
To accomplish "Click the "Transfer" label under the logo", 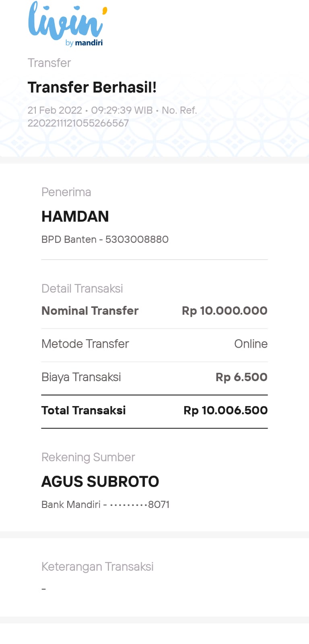I will [x=49, y=63].
